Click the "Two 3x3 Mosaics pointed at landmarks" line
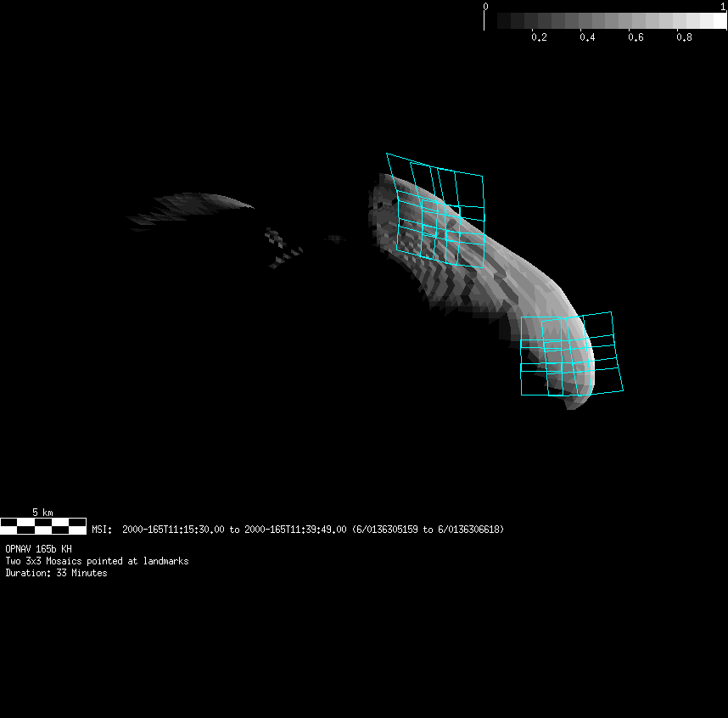Image resolution: width=728 pixels, height=718 pixels. tap(97, 561)
